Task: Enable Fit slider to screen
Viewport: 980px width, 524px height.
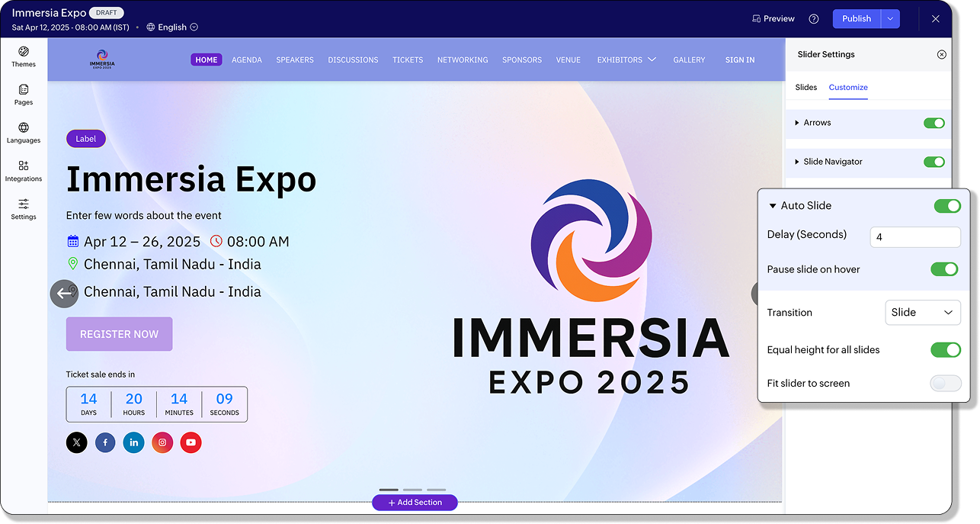Action: tap(946, 384)
